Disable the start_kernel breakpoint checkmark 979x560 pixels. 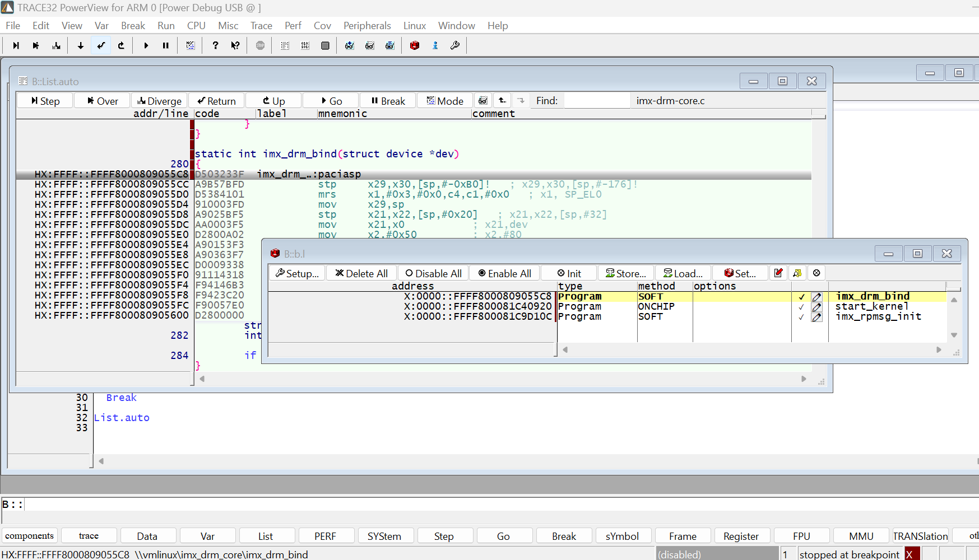801,307
